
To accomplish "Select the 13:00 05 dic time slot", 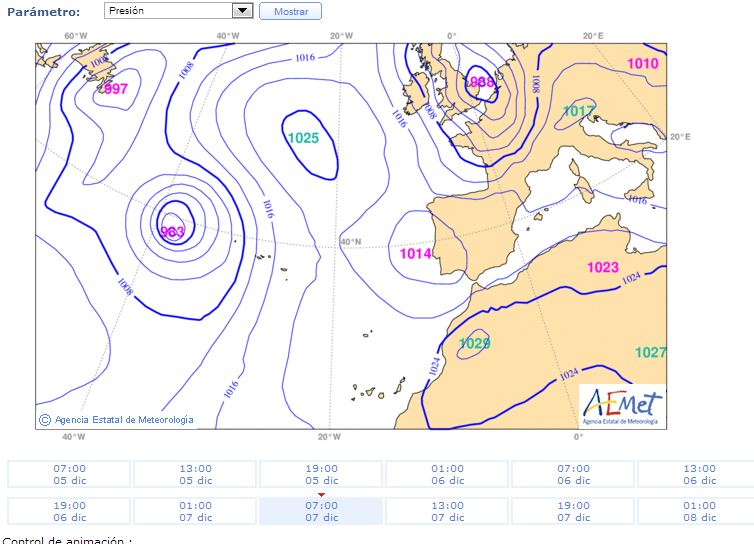I will tap(195, 474).
